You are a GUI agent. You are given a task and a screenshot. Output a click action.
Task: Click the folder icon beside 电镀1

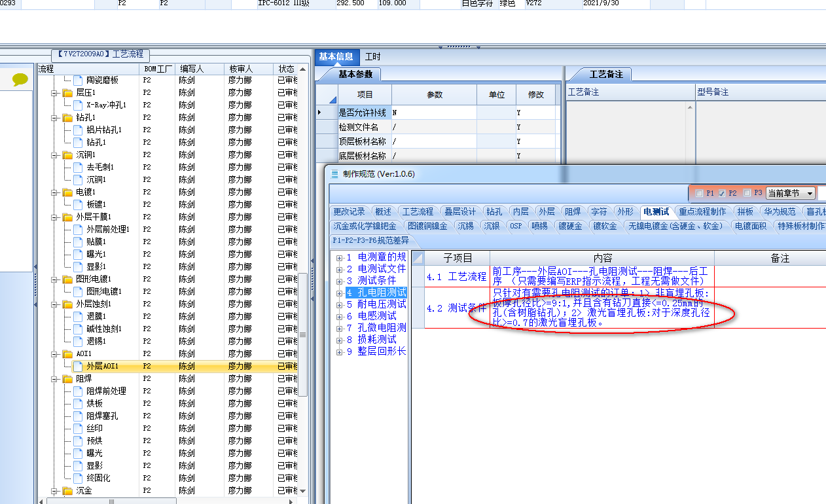(67, 192)
